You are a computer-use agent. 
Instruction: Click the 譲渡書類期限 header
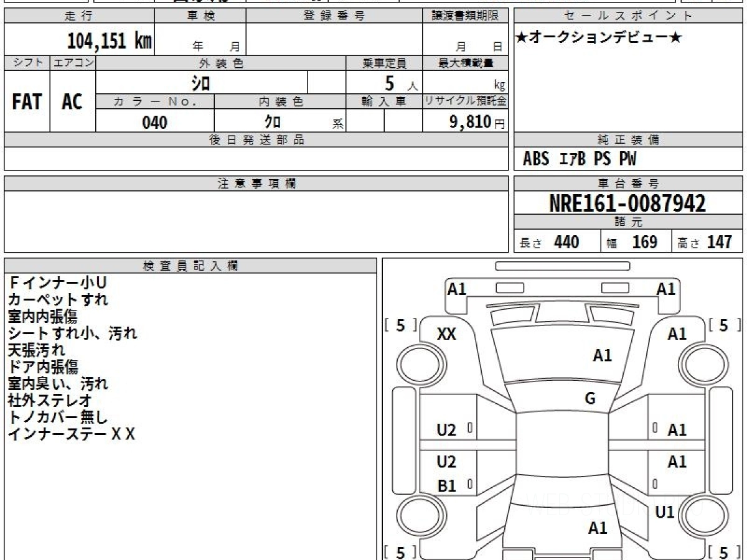(x=466, y=16)
